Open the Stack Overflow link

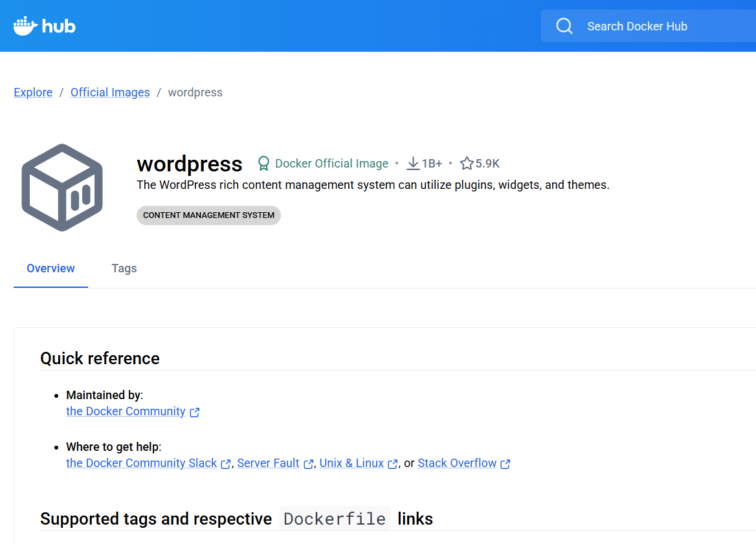(457, 462)
